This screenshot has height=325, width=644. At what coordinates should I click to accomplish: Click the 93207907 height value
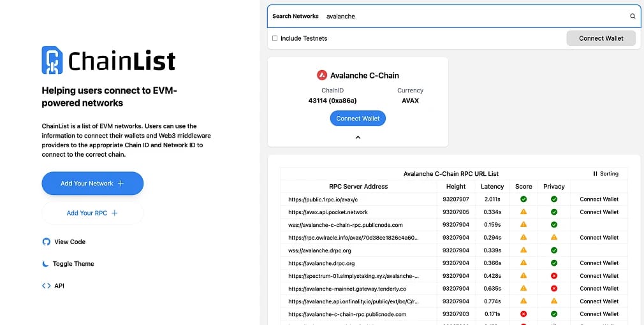[x=456, y=199]
